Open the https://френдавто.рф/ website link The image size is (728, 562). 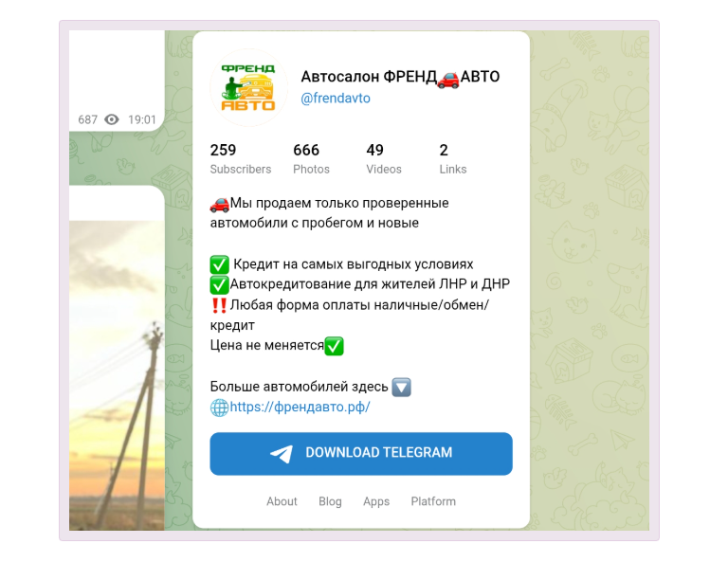300,407
